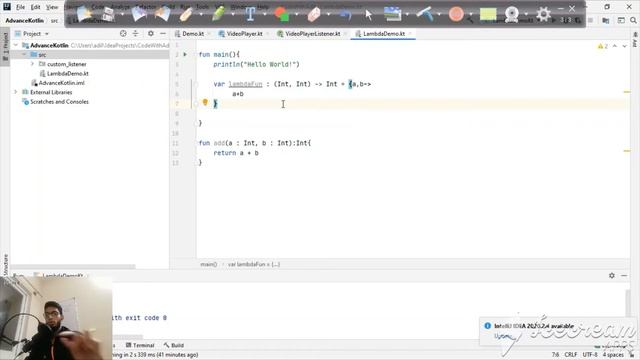Go to next highlighted error arrow

click(x=624, y=46)
